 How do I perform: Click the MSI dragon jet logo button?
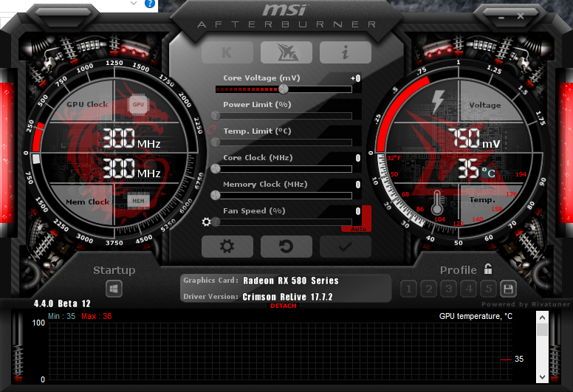coord(286,52)
